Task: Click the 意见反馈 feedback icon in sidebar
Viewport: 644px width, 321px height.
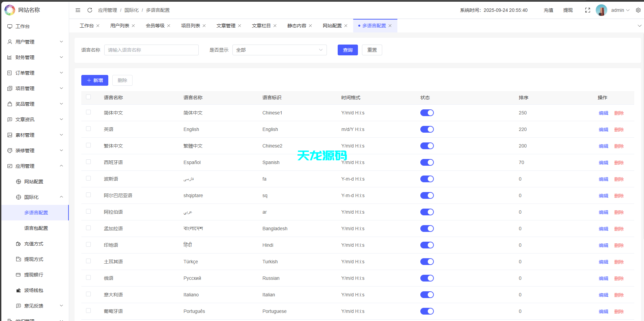Action: 19,306
